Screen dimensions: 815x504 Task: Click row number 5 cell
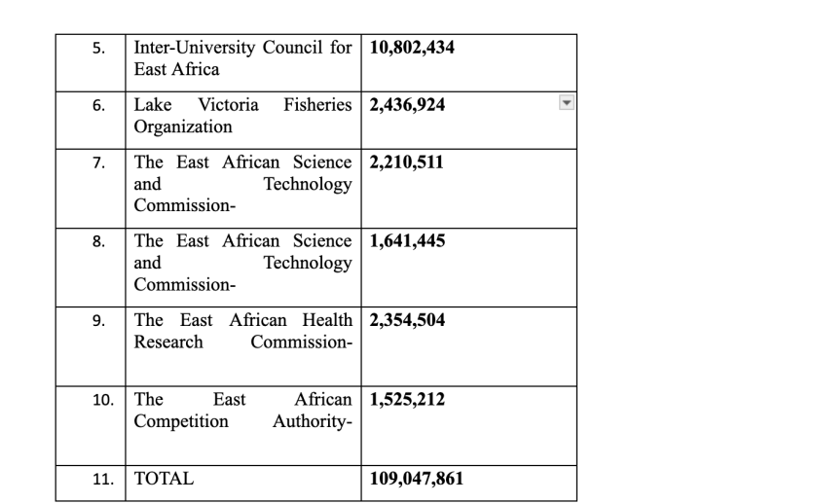[x=99, y=49]
